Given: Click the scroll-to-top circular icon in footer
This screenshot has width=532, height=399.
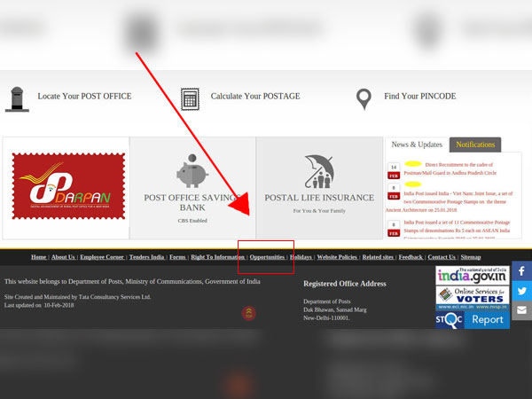Looking at the screenshot, I should click(248, 313).
